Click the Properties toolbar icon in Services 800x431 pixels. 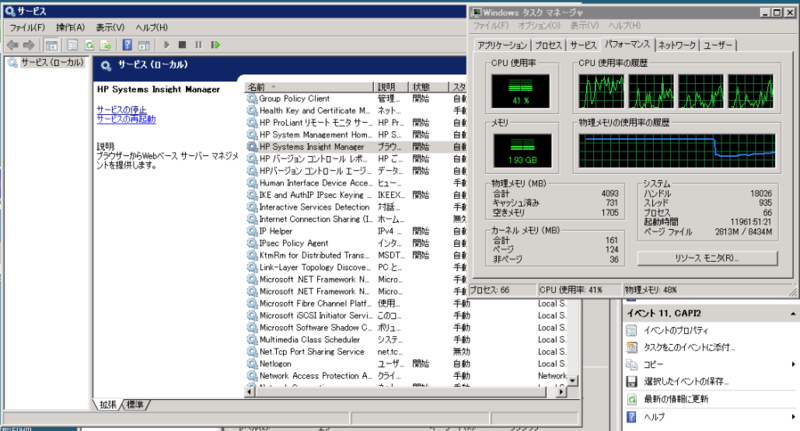point(72,45)
